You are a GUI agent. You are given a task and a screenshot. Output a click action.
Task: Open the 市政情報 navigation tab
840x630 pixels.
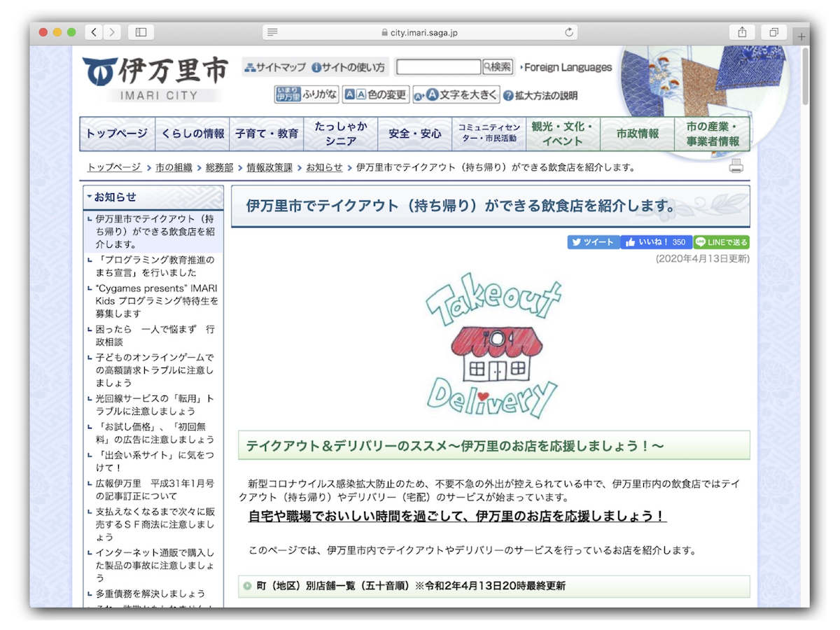click(x=638, y=134)
